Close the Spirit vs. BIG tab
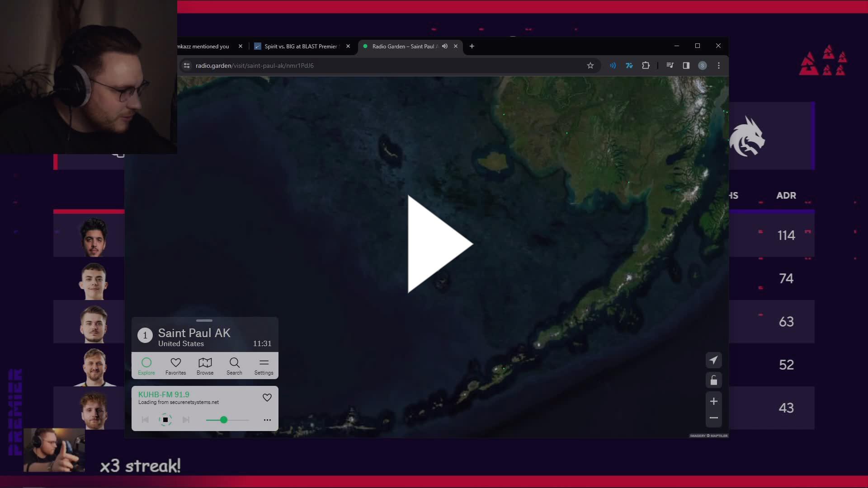Screen dimensions: 868x488 click(348, 46)
